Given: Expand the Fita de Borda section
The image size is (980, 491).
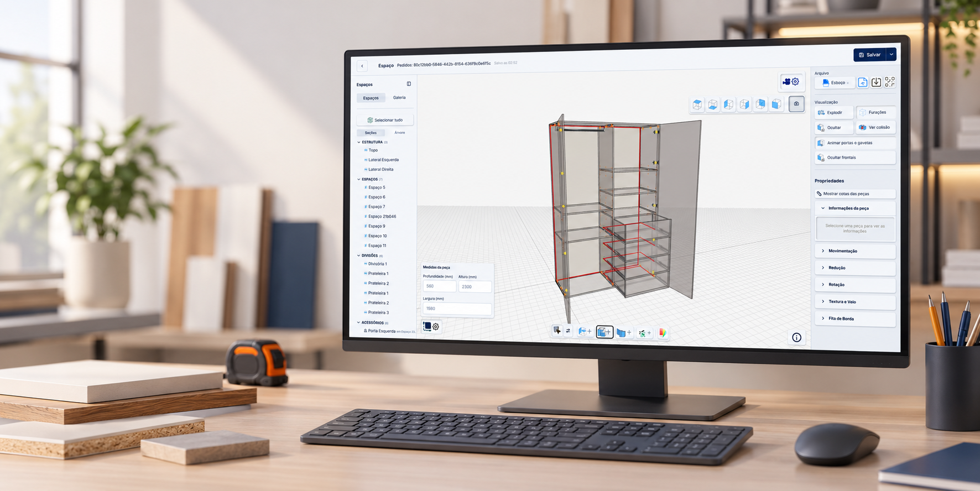Looking at the screenshot, I should click(x=856, y=318).
